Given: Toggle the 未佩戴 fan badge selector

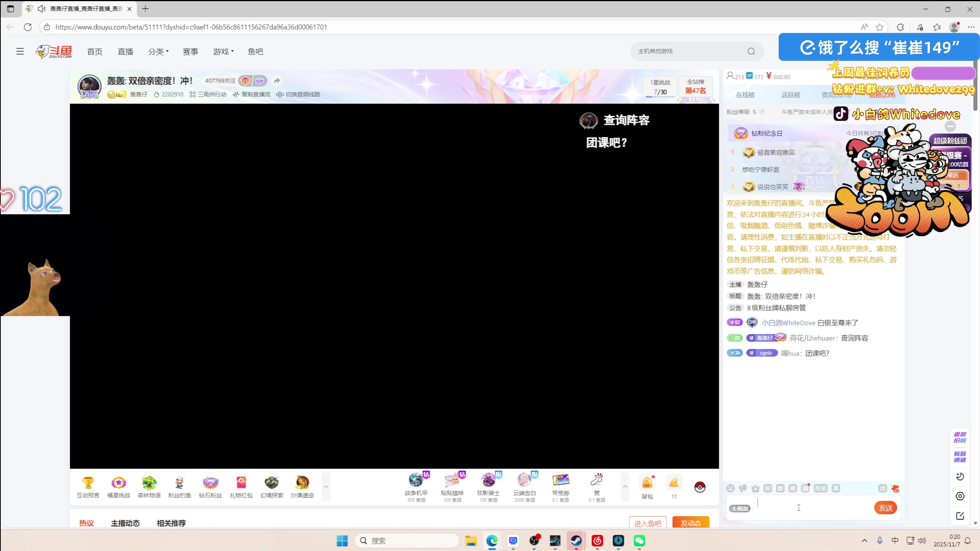Looking at the screenshot, I should [x=740, y=509].
